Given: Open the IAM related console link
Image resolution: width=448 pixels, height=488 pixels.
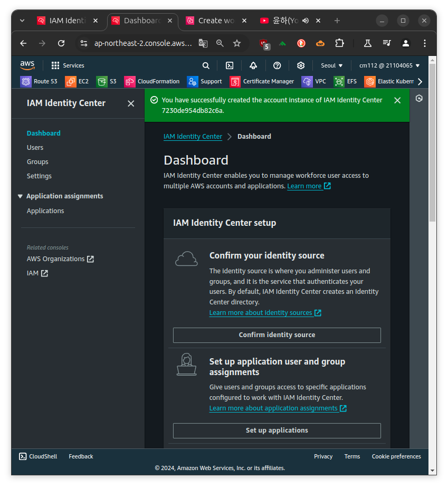Looking at the screenshot, I should (37, 273).
